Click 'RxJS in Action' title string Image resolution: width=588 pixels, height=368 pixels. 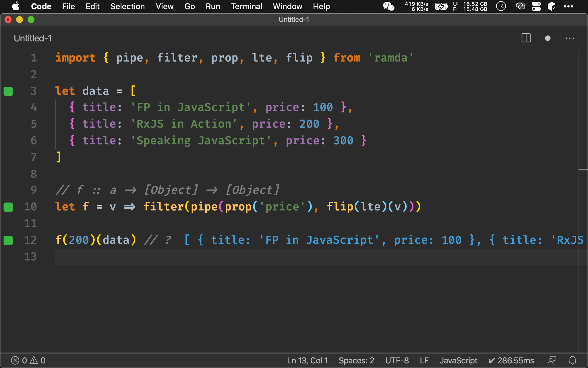184,124
